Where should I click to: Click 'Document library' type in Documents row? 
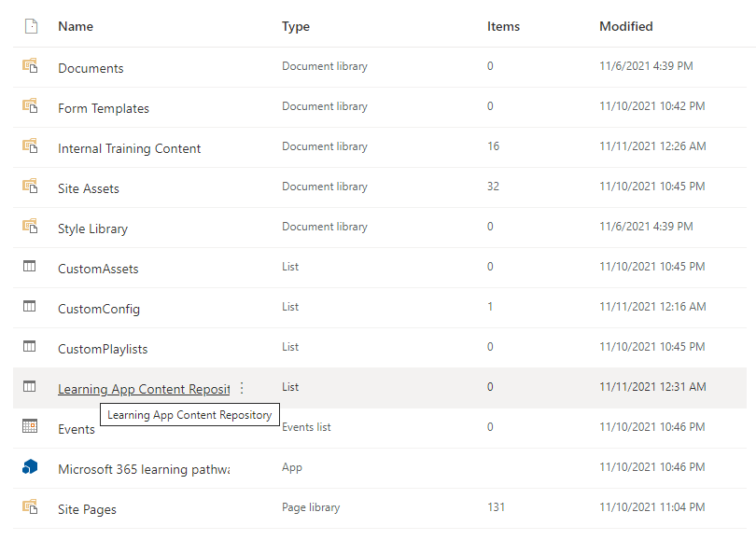pyautogui.click(x=325, y=66)
